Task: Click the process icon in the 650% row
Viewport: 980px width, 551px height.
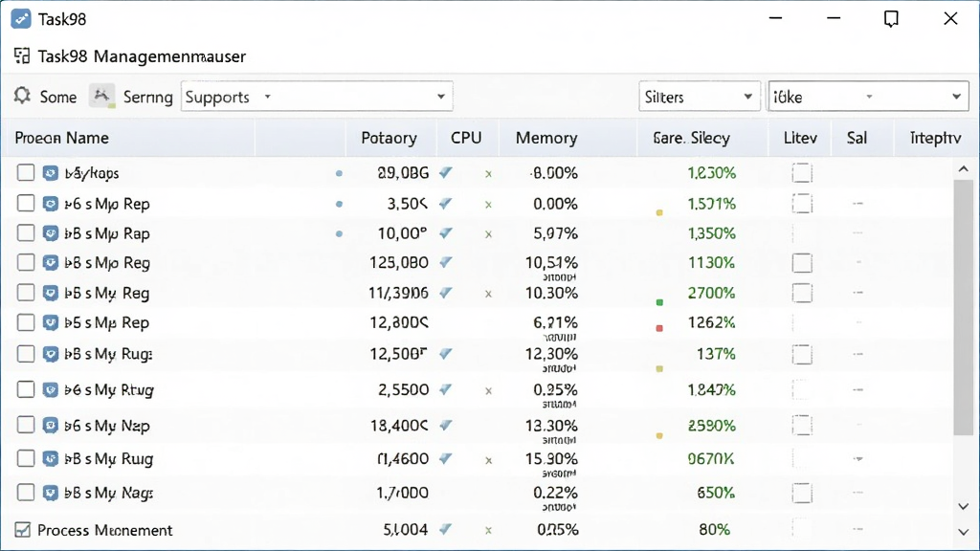Action: tap(51, 493)
